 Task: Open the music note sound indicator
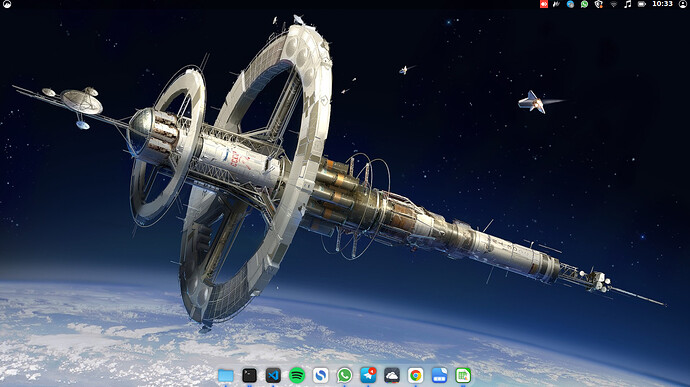[x=628, y=4]
